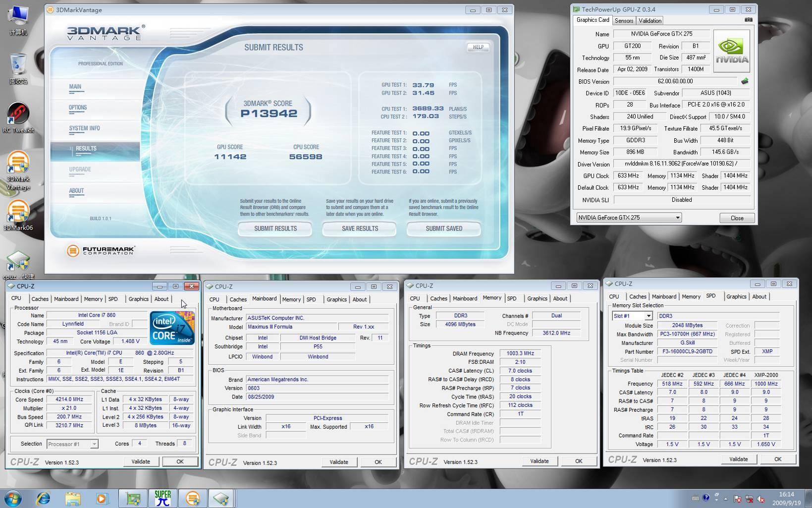Click the Core Speed value 4214.0 MHz
This screenshot has height=508, width=812.
click(x=70, y=399)
